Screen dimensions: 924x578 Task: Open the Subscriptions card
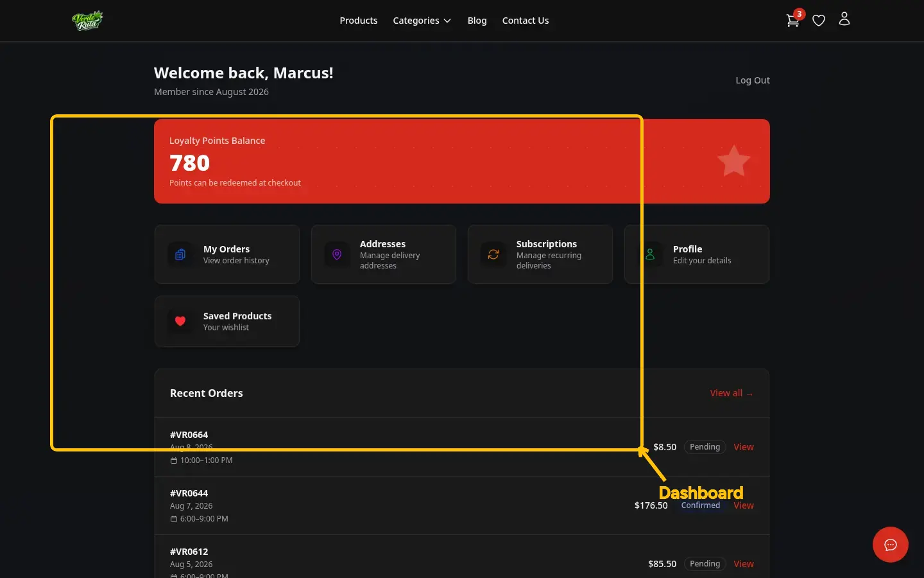pos(540,254)
